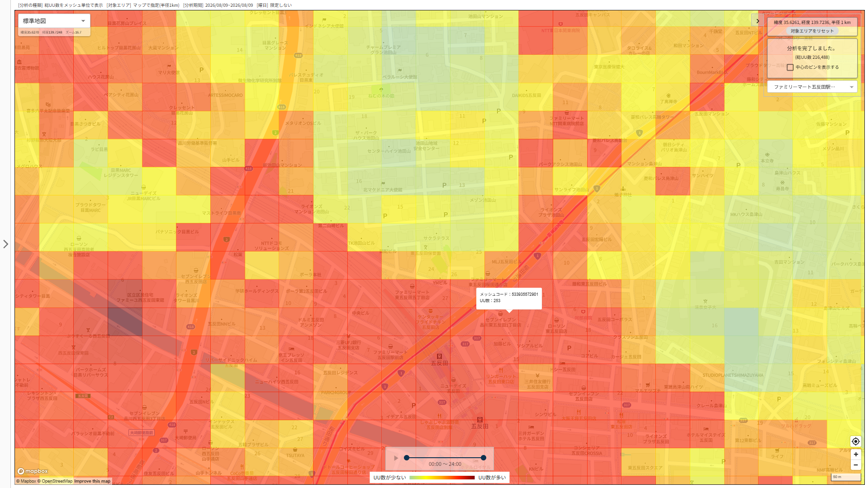Viewport: 868px width, 488px height.
Task: Collapse the right analysis panel chevron
Action: pos(758,21)
